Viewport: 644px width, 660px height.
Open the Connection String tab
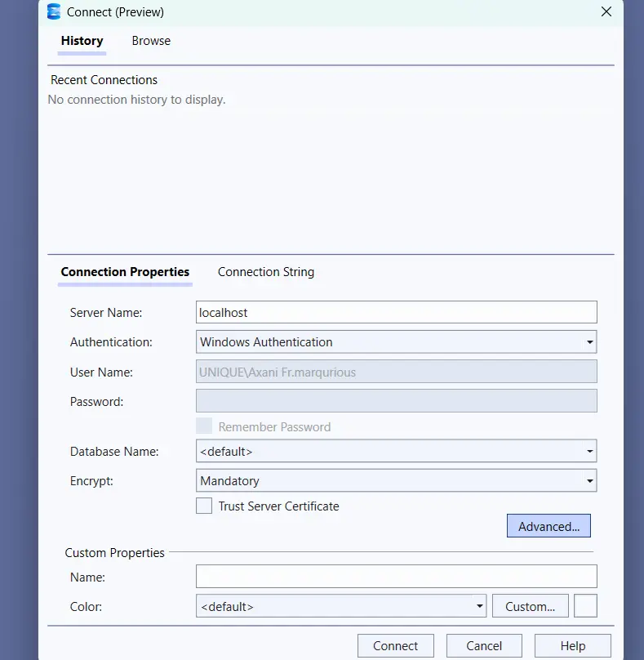266,272
